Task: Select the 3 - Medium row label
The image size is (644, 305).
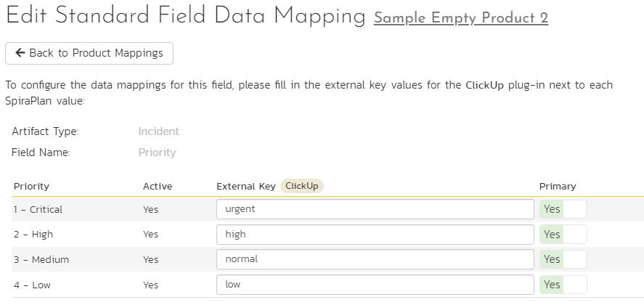Action: (41, 259)
